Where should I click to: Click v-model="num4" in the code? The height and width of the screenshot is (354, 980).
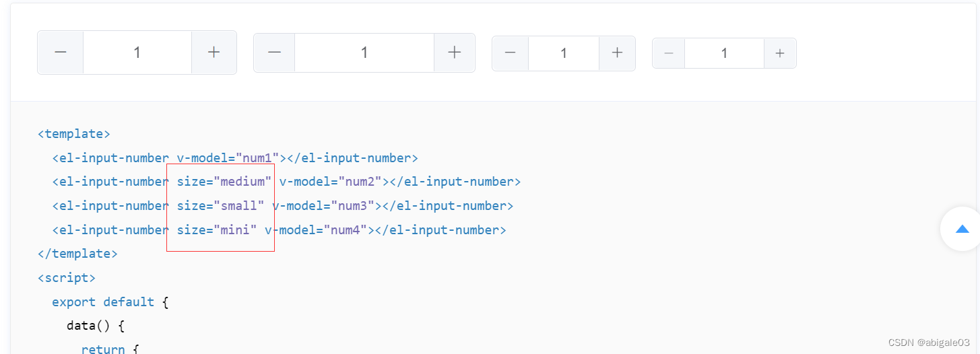316,230
